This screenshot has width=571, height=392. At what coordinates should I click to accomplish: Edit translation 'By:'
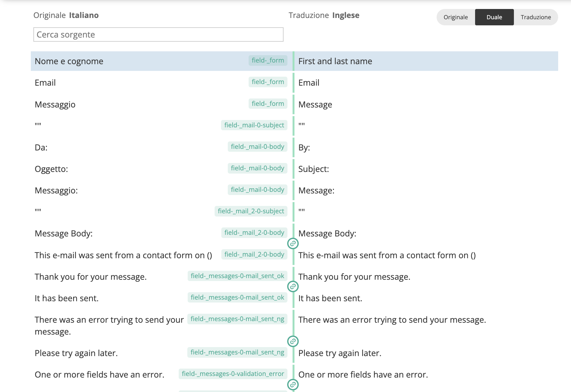click(x=304, y=148)
